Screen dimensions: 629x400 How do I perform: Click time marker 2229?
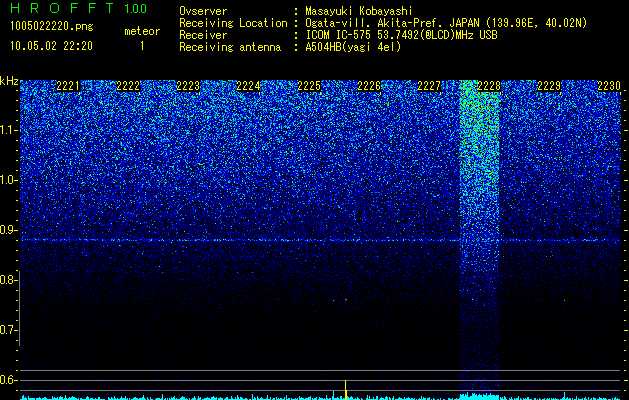pyautogui.click(x=549, y=86)
